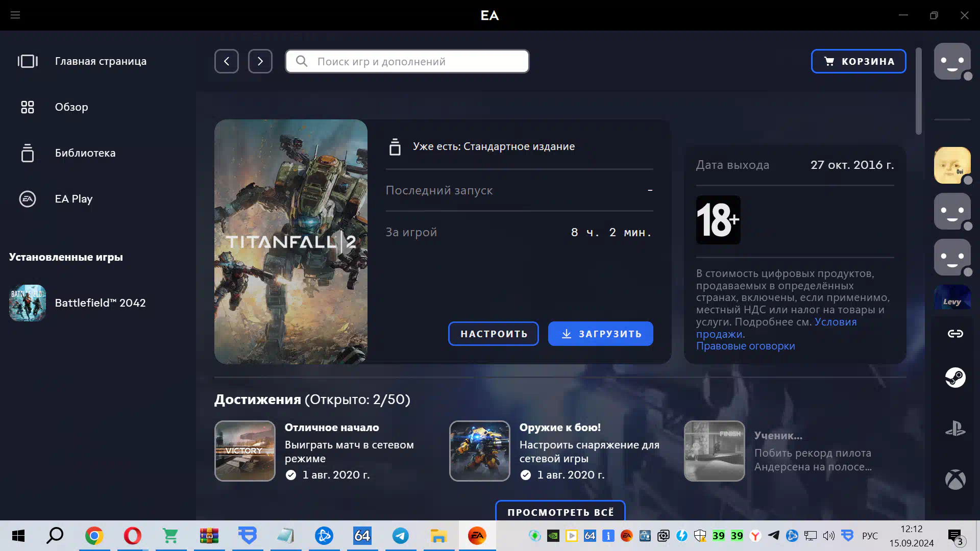The image size is (980, 551).
Task: Click Уже есть: Стандартное издание text
Action: click(494, 146)
